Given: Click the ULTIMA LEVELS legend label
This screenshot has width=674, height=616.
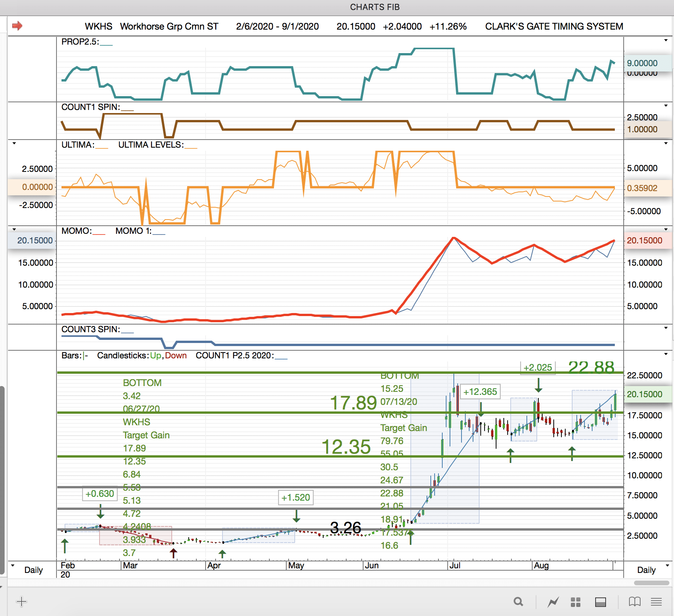Looking at the screenshot, I should [x=151, y=145].
